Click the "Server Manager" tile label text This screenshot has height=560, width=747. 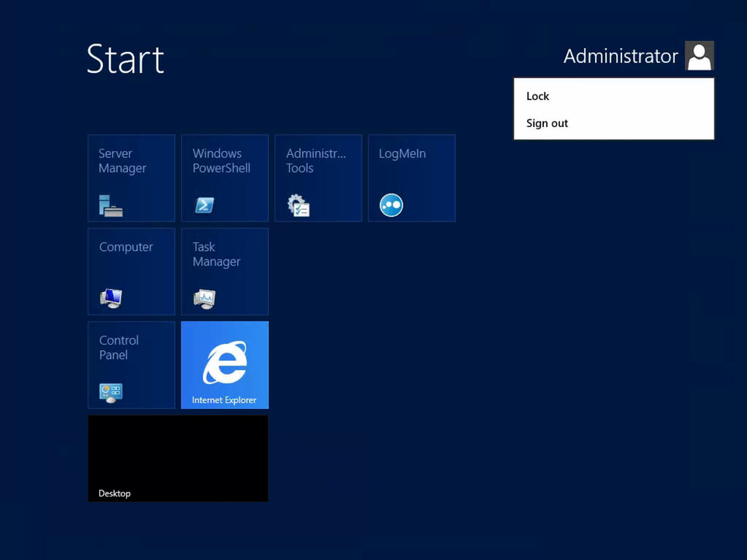(x=122, y=161)
